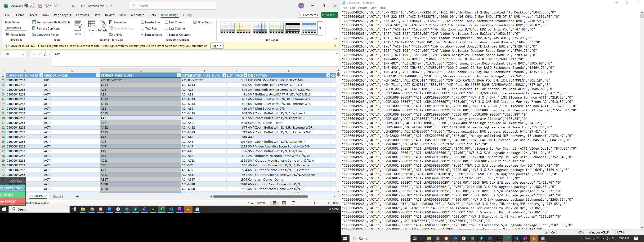This screenshot has width=644, height=242.
Task: Open LIST_PRICE column filter dropdown
Action: point(246,75)
